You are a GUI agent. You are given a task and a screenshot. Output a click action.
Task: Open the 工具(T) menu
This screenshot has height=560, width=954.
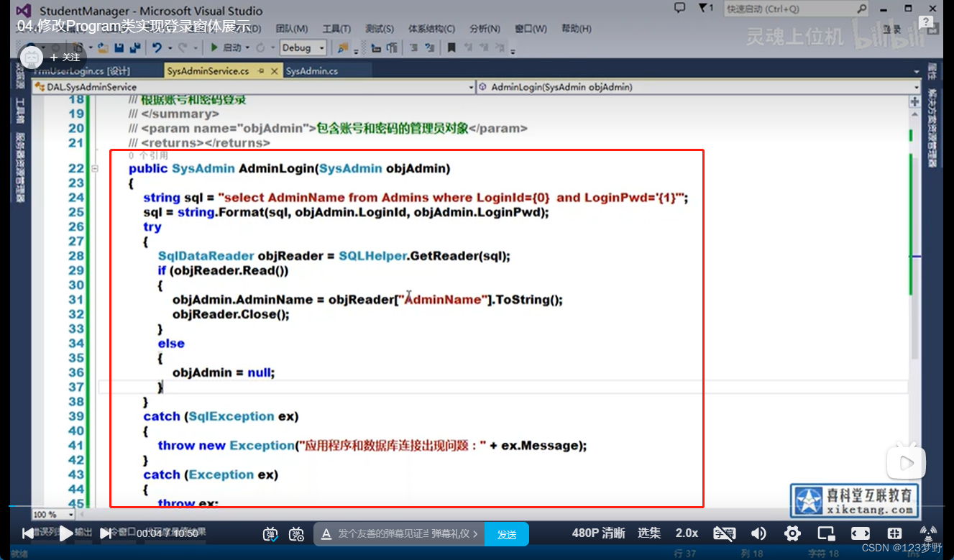click(336, 29)
